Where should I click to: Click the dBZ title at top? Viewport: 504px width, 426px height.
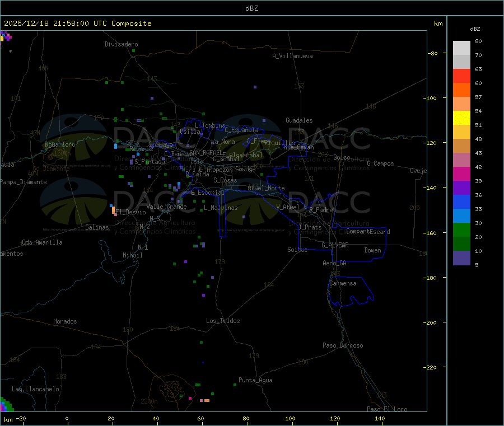[x=251, y=8]
